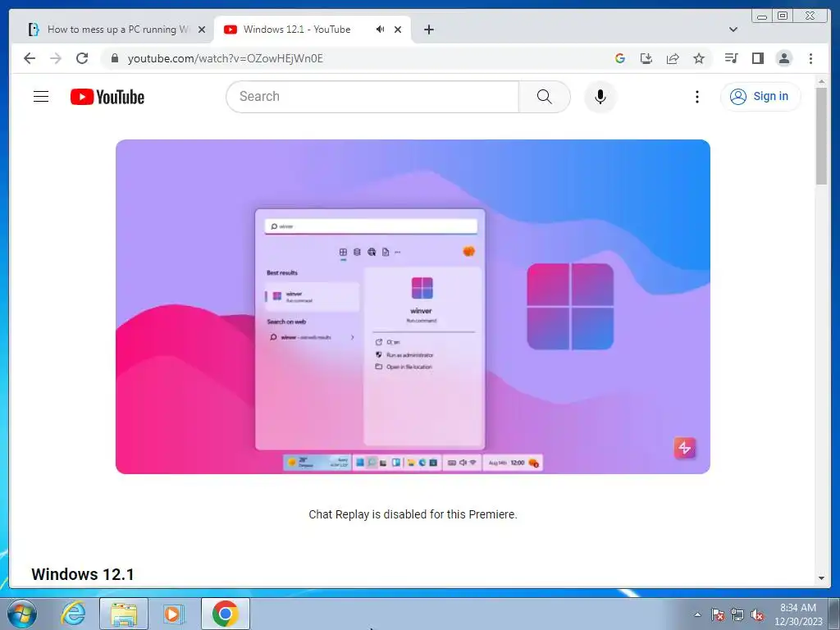Open the Chrome profile avatar

(x=783, y=58)
